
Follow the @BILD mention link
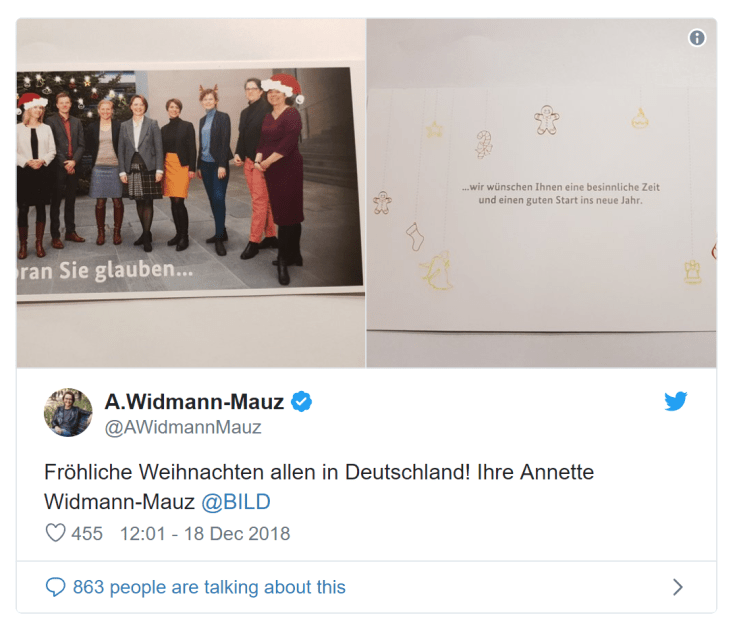(x=236, y=502)
